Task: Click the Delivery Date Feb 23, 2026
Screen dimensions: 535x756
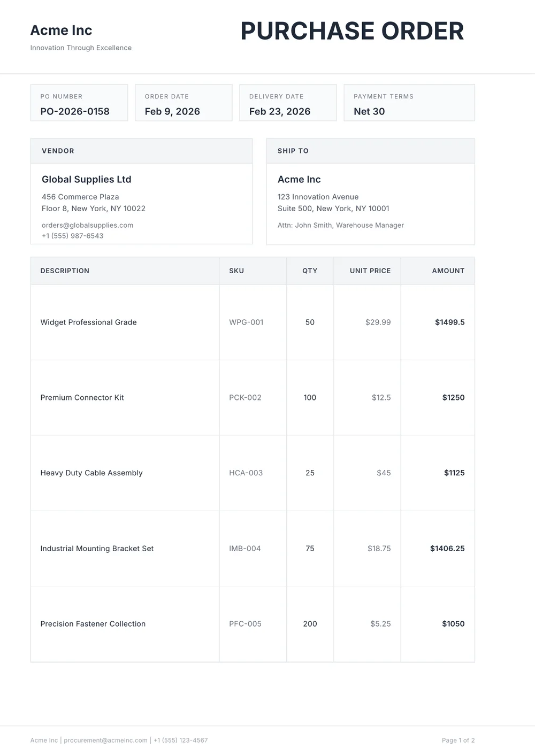Action: (x=280, y=111)
